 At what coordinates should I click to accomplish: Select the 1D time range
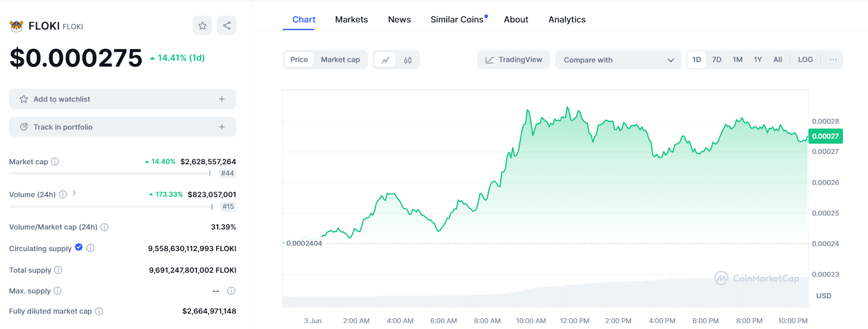coord(697,60)
